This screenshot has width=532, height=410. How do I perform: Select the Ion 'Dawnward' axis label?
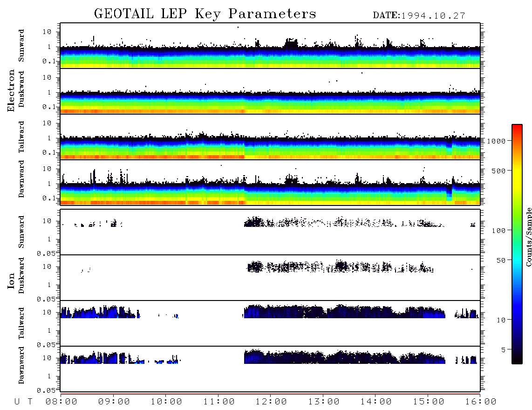click(21, 365)
